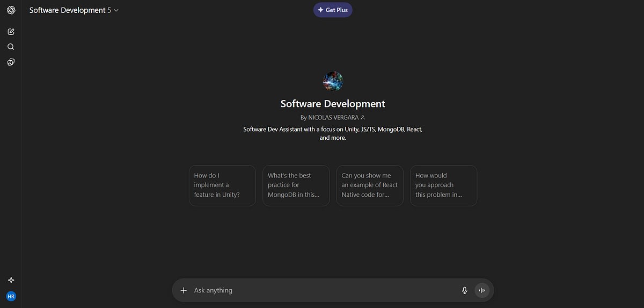Select the 'How do I implement a feature in Unity?' prompt
Screen dimensions: 644x308
(222, 185)
